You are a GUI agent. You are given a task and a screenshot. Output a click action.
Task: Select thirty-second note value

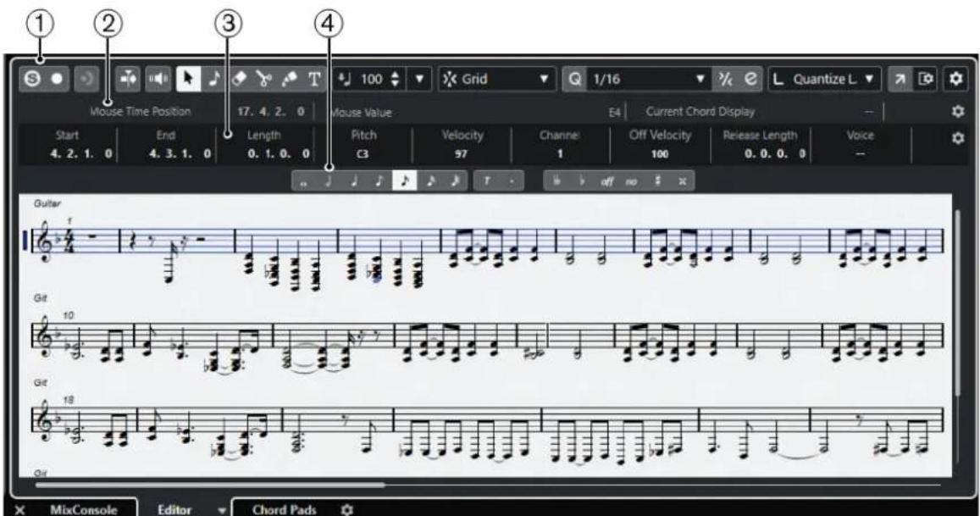[430, 181]
